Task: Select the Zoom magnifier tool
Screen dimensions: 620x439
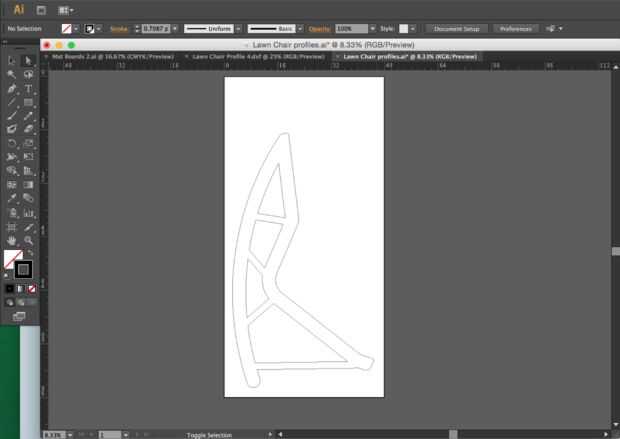Action: tap(28, 240)
